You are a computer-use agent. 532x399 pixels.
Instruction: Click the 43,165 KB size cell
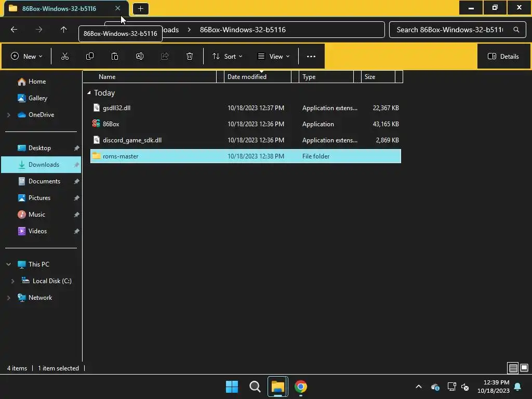pos(386,124)
